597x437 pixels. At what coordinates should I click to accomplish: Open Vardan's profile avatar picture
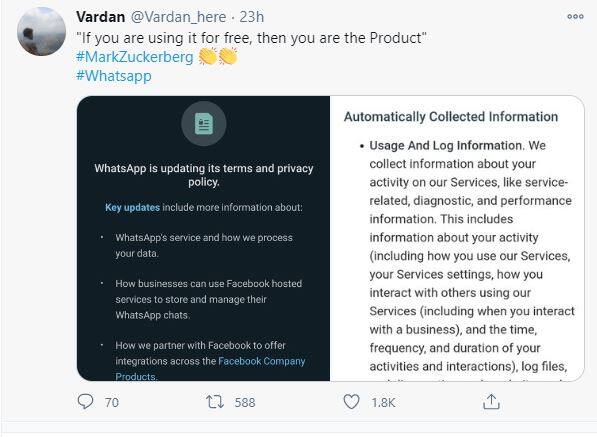pyautogui.click(x=41, y=31)
